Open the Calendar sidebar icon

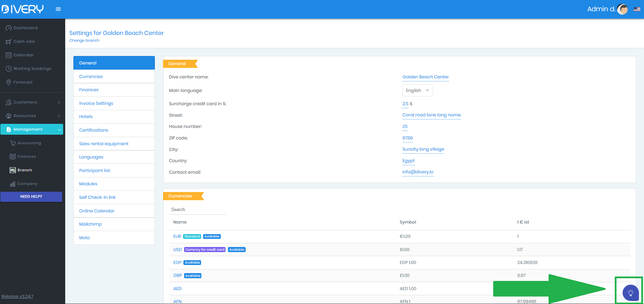(x=8, y=55)
